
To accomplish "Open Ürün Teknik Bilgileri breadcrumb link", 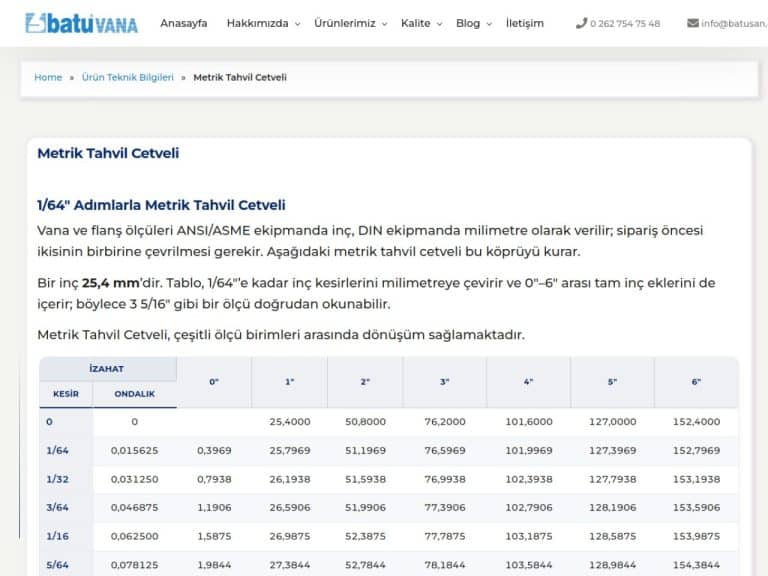I will tap(127, 77).
